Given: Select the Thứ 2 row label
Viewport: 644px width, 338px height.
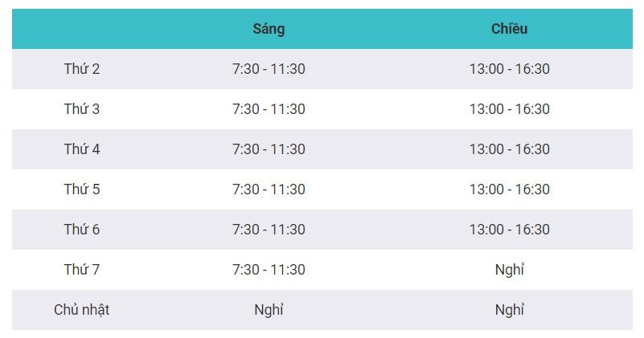Looking at the screenshot, I should (x=82, y=69).
